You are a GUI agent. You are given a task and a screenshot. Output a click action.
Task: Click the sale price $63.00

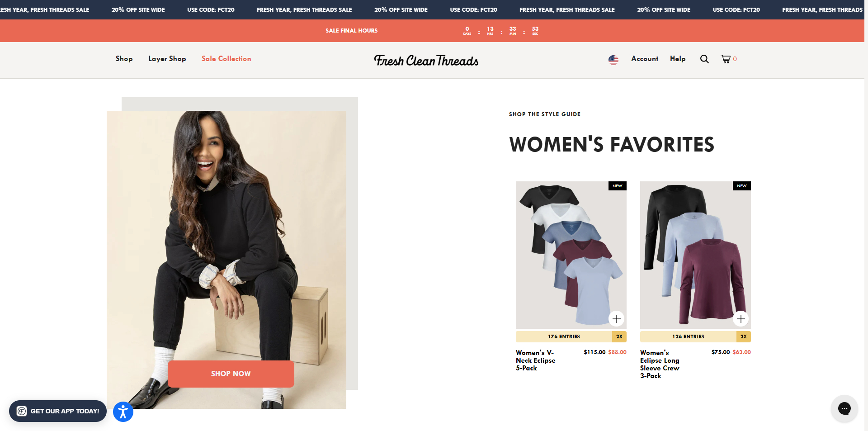741,352
